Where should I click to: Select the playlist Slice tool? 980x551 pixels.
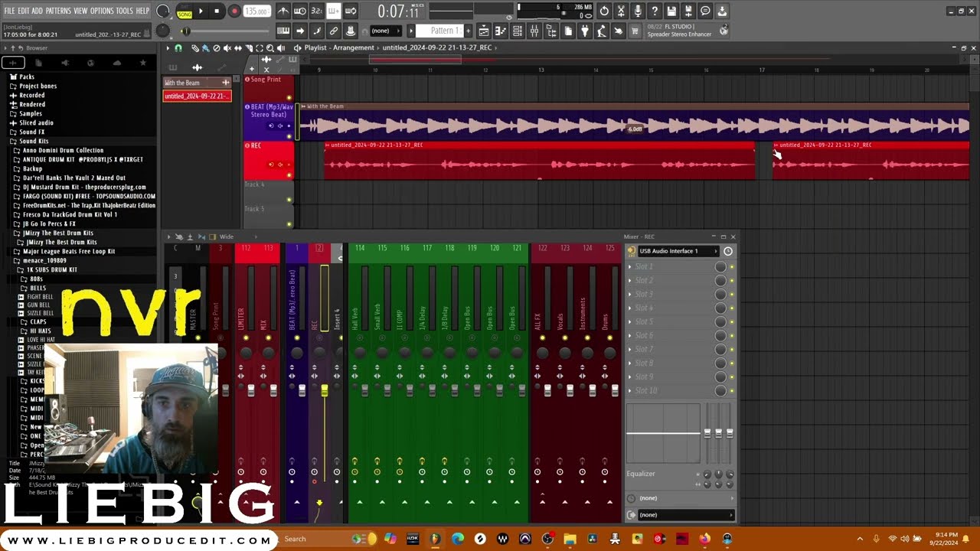coord(249,48)
